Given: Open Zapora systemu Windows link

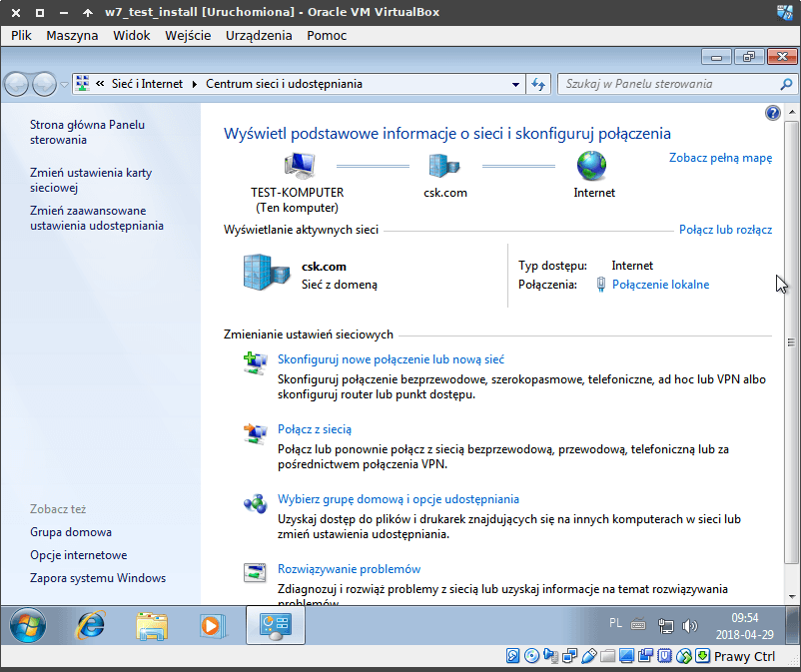Looking at the screenshot, I should coord(98,578).
